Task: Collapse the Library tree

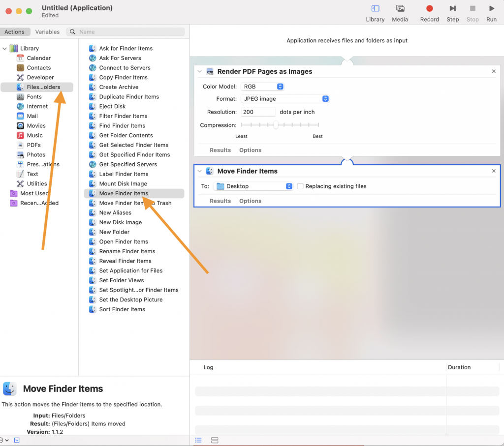Action: pyautogui.click(x=4, y=49)
